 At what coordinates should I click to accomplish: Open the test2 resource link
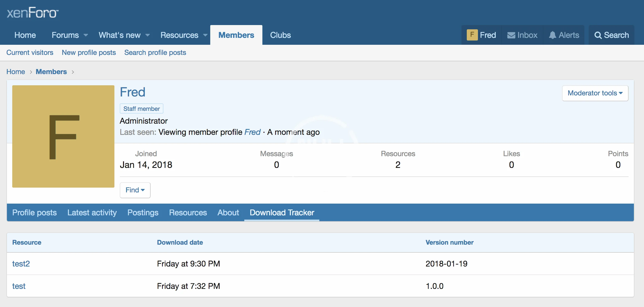[21, 264]
